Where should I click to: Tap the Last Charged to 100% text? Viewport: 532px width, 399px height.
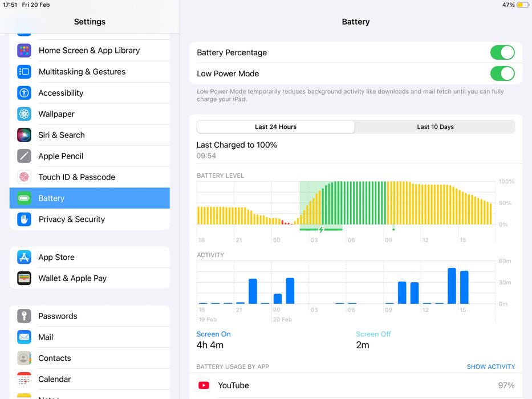pos(237,145)
